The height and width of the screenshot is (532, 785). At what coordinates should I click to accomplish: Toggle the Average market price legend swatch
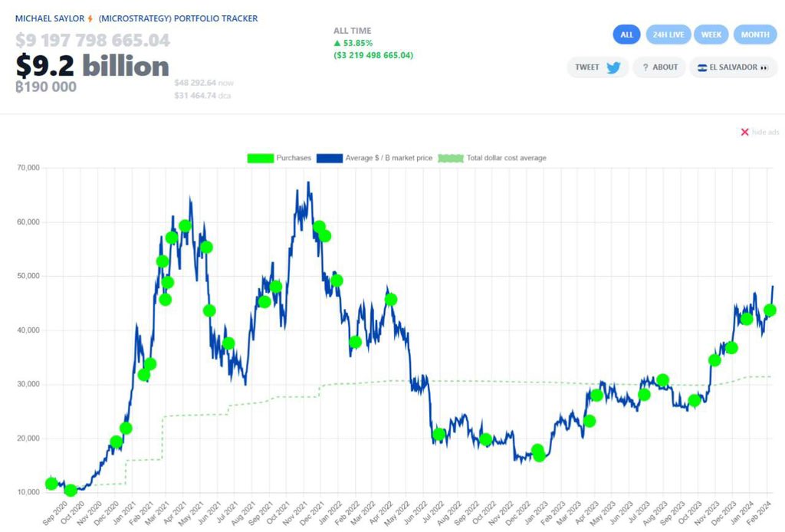click(x=330, y=158)
